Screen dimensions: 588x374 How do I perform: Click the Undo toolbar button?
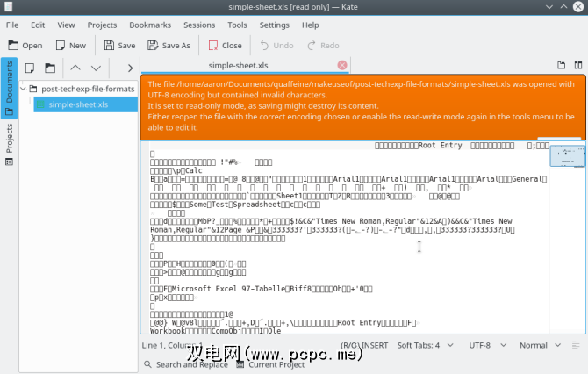276,46
